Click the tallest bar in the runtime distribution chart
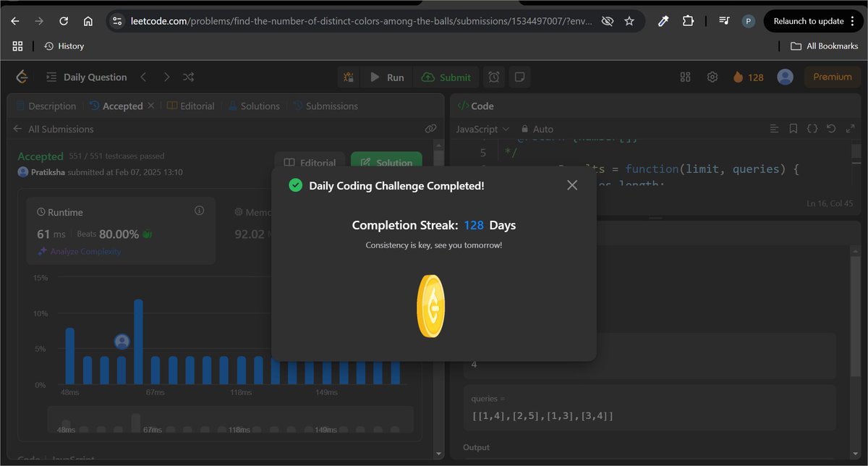Screen dimensions: 868x466 (138, 342)
